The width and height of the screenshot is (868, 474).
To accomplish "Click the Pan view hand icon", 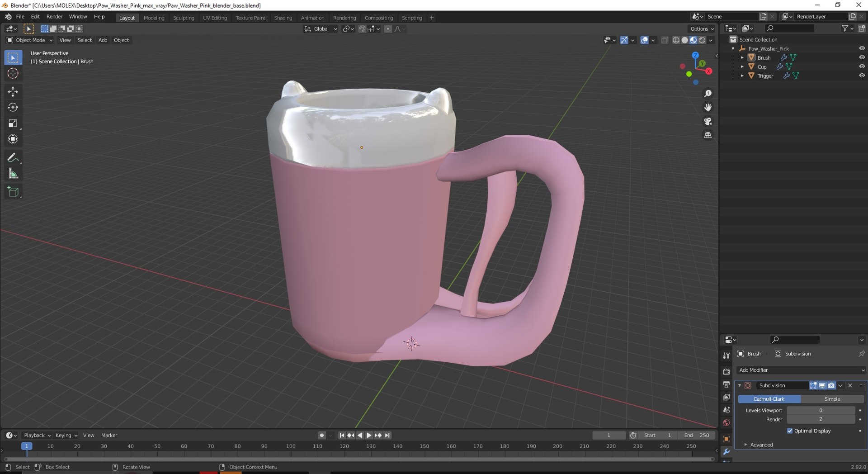I will pyautogui.click(x=708, y=107).
